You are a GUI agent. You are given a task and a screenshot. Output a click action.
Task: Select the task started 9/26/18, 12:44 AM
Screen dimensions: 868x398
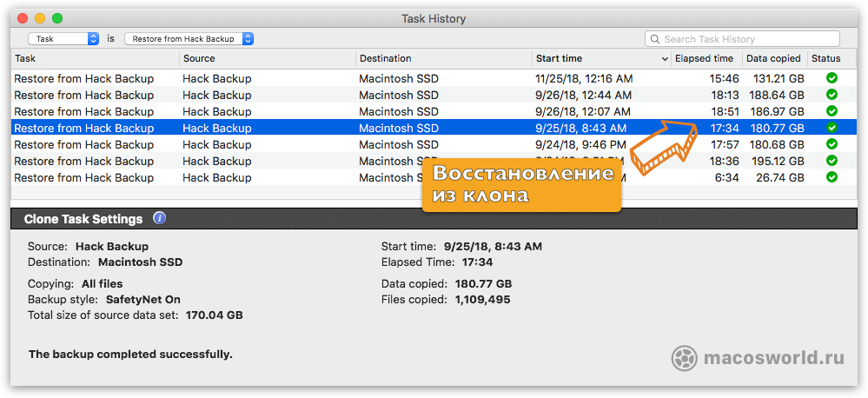tap(434, 95)
